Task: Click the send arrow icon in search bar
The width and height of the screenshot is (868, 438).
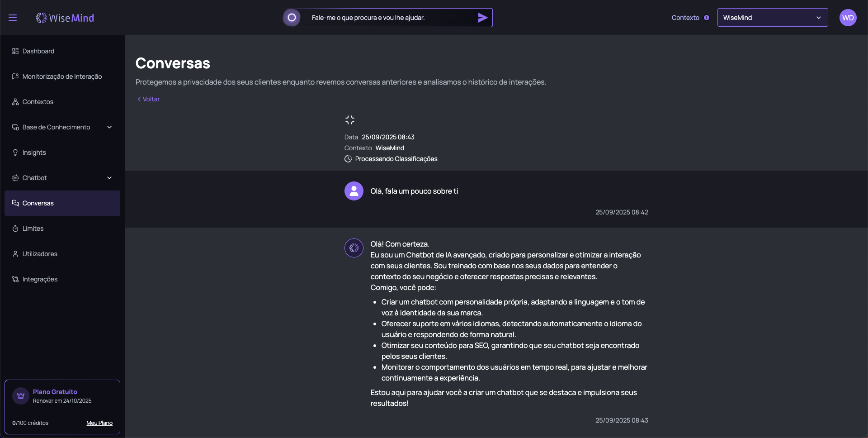Action: tap(482, 18)
